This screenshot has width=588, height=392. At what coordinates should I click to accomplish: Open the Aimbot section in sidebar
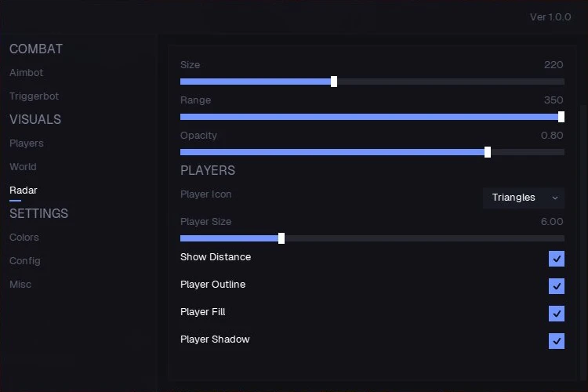[x=26, y=72]
